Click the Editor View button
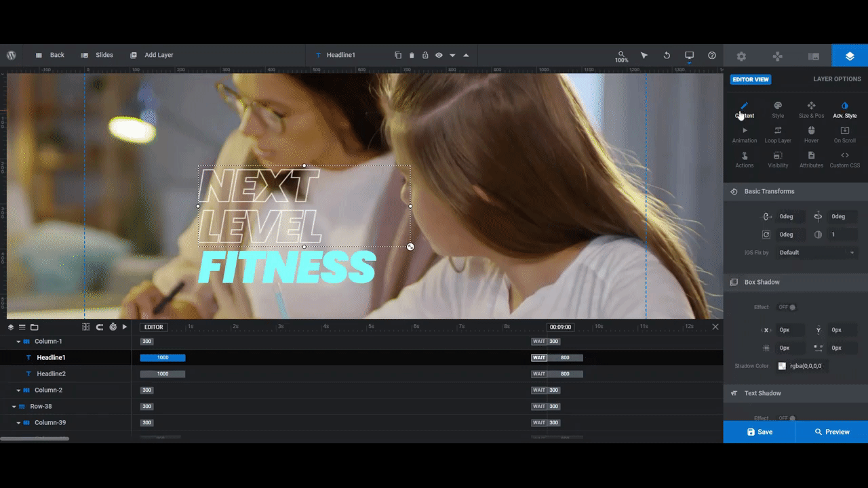The image size is (868, 488). click(x=751, y=79)
